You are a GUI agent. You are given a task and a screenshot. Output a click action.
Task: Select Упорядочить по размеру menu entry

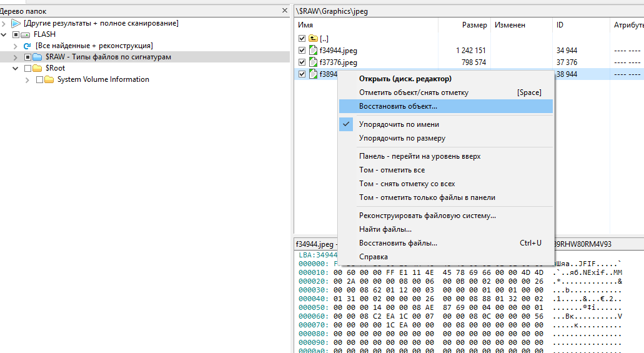click(402, 138)
